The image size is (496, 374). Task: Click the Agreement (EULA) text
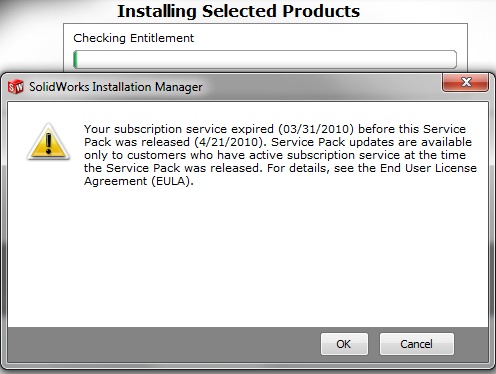pos(138,181)
